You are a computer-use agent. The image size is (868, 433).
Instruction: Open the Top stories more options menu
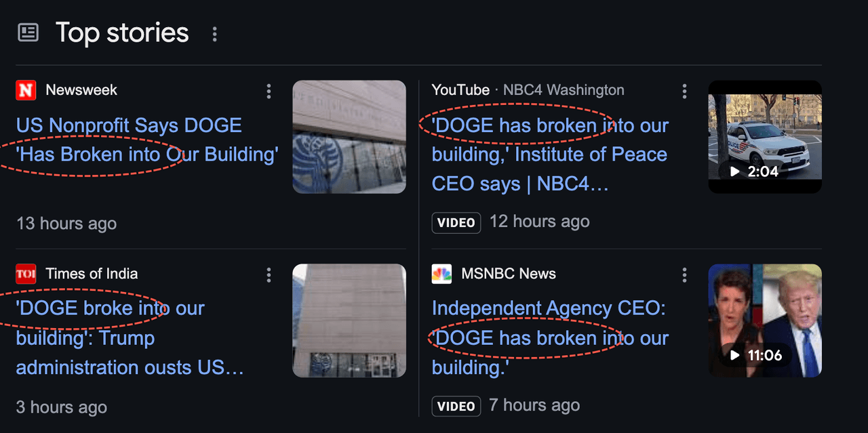(x=215, y=34)
